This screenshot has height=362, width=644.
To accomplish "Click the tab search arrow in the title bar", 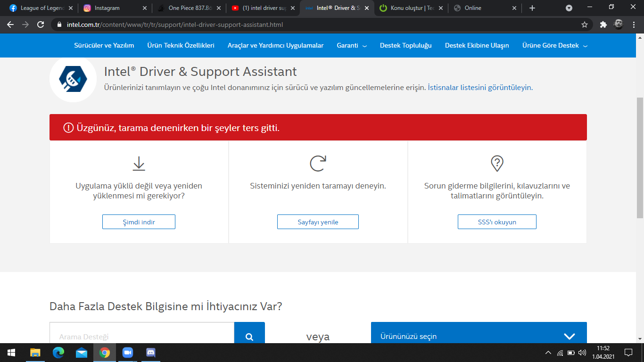I will (x=569, y=8).
